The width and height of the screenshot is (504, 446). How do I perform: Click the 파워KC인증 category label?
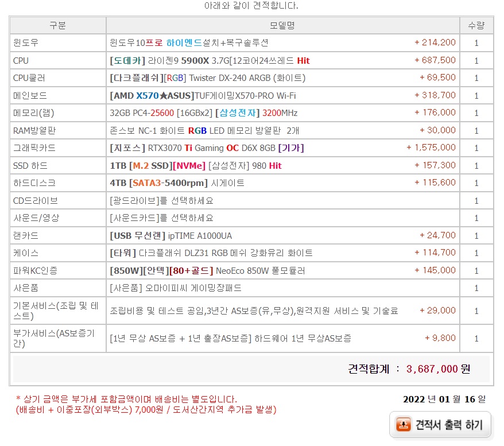(x=36, y=271)
